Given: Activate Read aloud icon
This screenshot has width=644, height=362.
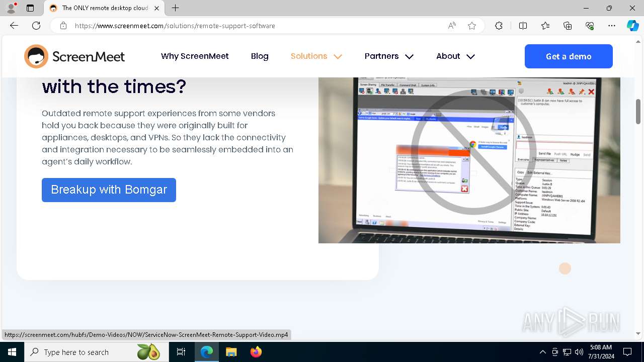Looking at the screenshot, I should [x=452, y=26].
